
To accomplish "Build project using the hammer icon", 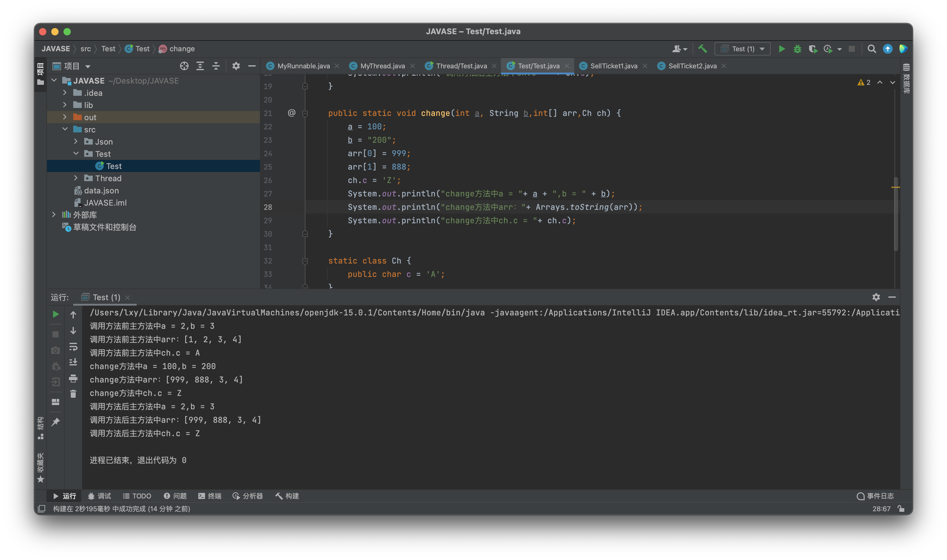I will tap(702, 49).
